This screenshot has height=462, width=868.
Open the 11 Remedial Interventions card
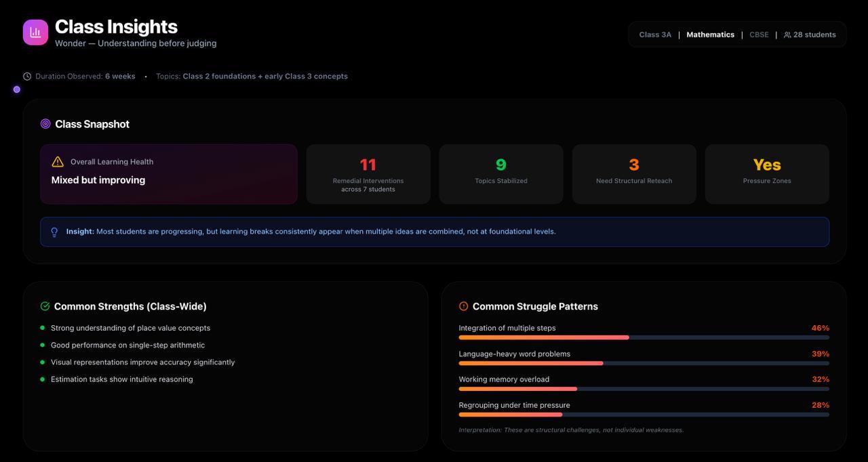(368, 174)
